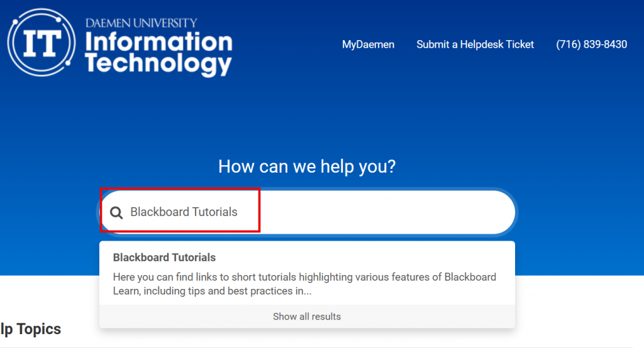Click the Daemen University text in header

click(142, 23)
